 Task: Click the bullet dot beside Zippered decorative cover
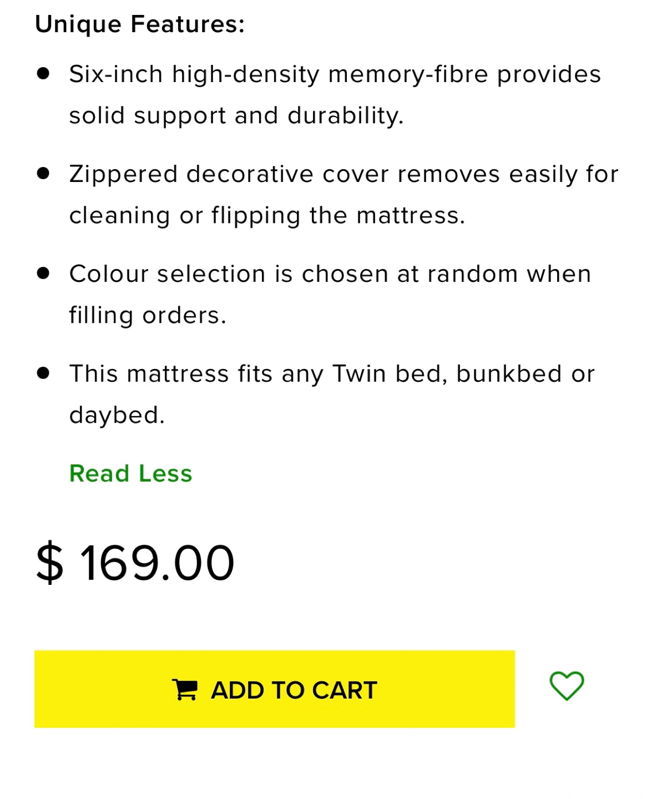(x=43, y=174)
